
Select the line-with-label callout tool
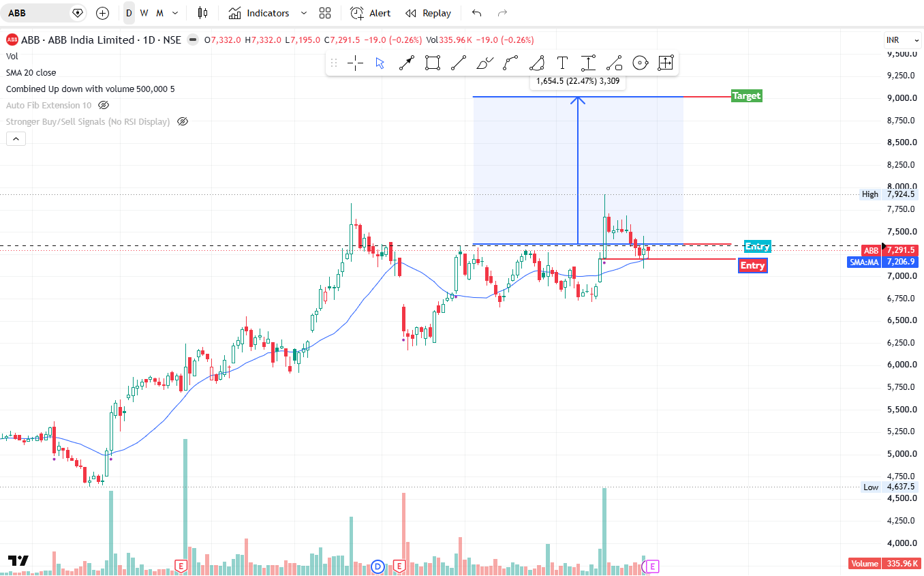tap(614, 63)
